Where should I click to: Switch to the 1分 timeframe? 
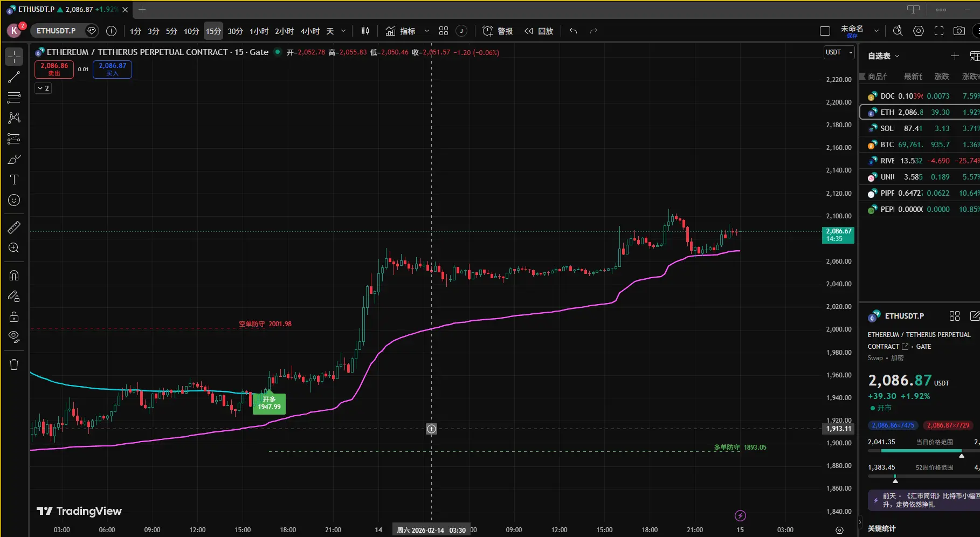coord(135,31)
